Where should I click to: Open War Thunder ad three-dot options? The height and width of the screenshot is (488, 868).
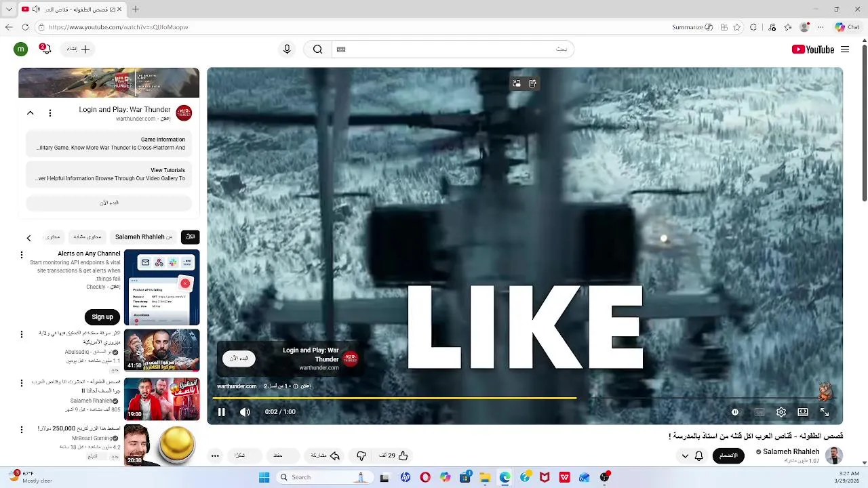[x=50, y=113]
